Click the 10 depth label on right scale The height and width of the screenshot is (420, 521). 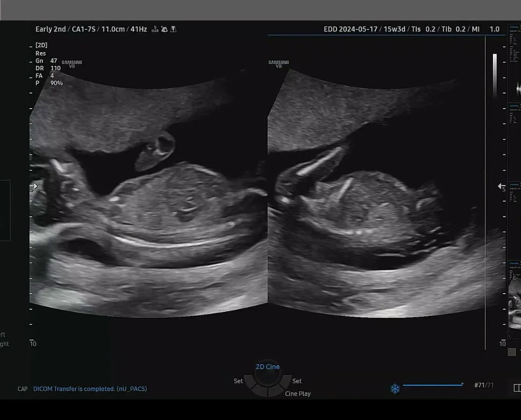[502, 344]
